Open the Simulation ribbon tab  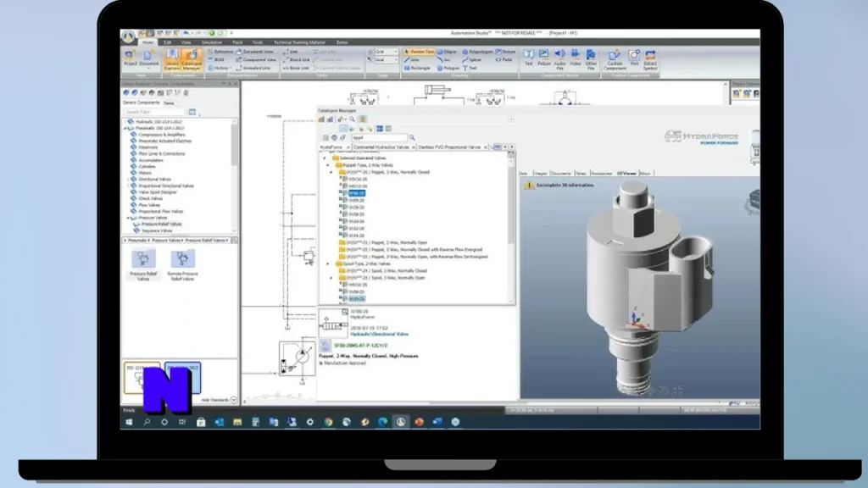tap(211, 42)
